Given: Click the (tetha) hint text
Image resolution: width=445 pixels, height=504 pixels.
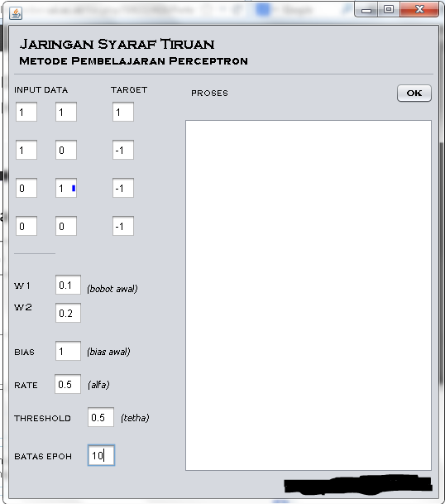Looking at the screenshot, I should pyautogui.click(x=135, y=418).
